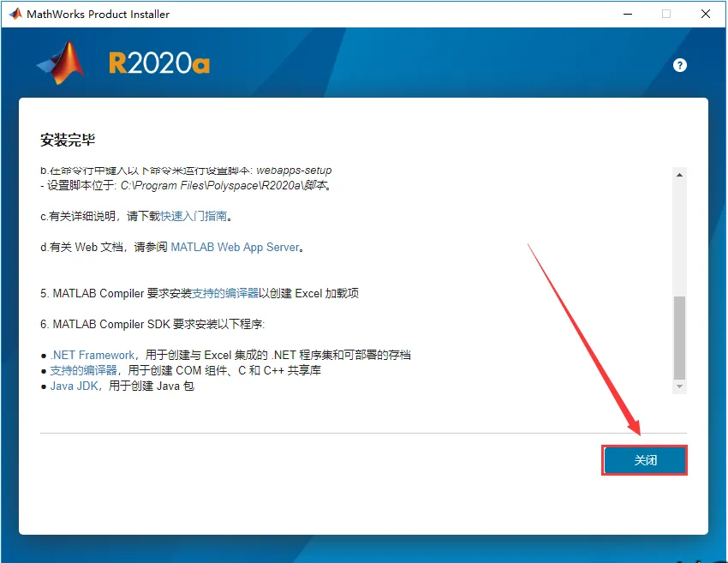Click the gray scrollbar thumb

point(679,338)
